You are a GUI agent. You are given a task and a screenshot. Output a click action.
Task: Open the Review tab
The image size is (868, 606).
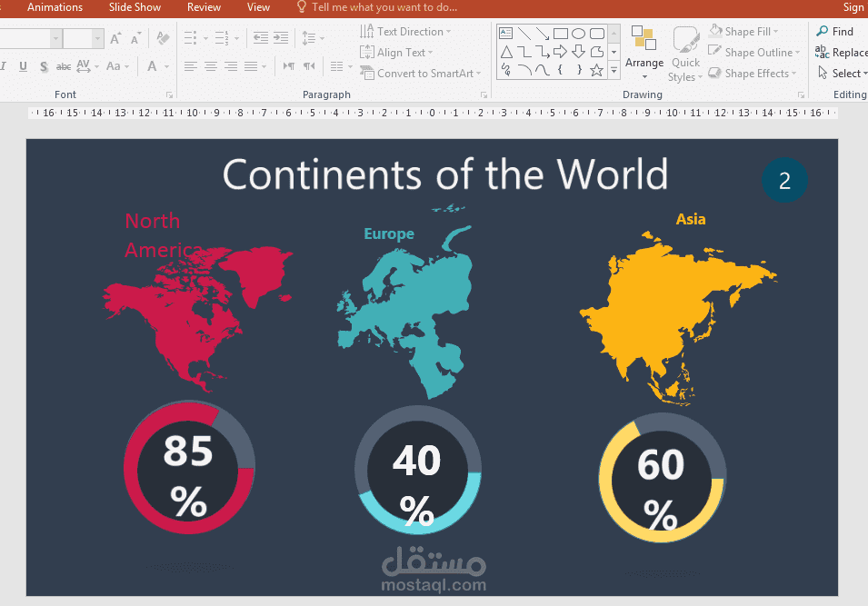[x=204, y=7]
